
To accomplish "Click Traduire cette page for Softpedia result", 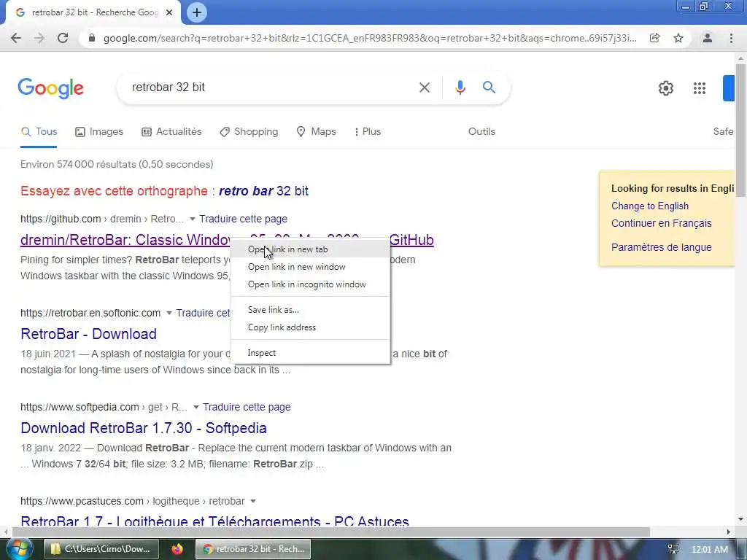I will click(247, 407).
